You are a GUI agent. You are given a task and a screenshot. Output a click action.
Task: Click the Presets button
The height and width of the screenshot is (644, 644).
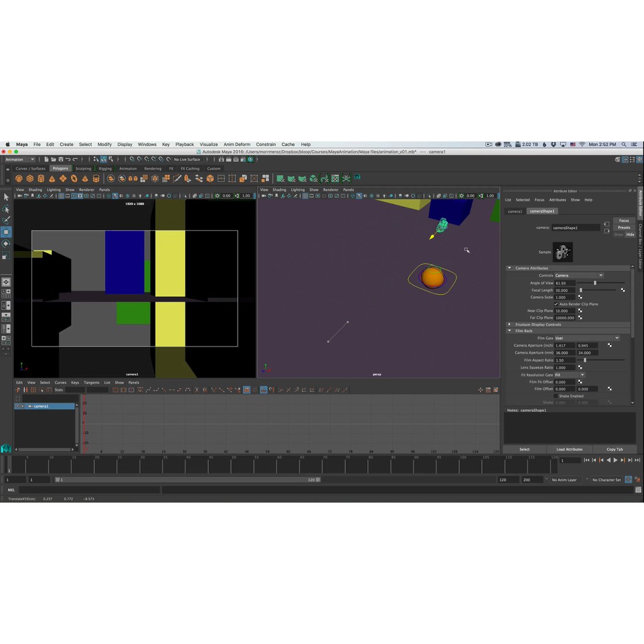[623, 228]
